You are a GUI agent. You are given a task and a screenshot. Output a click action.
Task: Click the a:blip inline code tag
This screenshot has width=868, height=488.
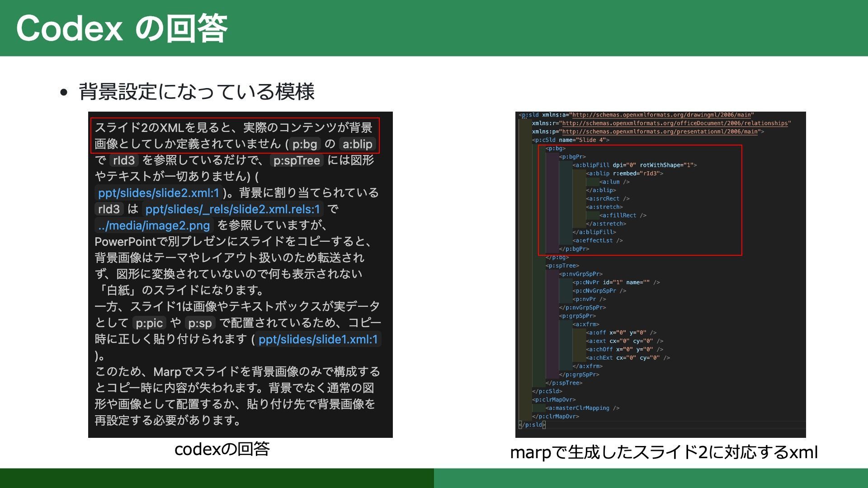pos(357,144)
